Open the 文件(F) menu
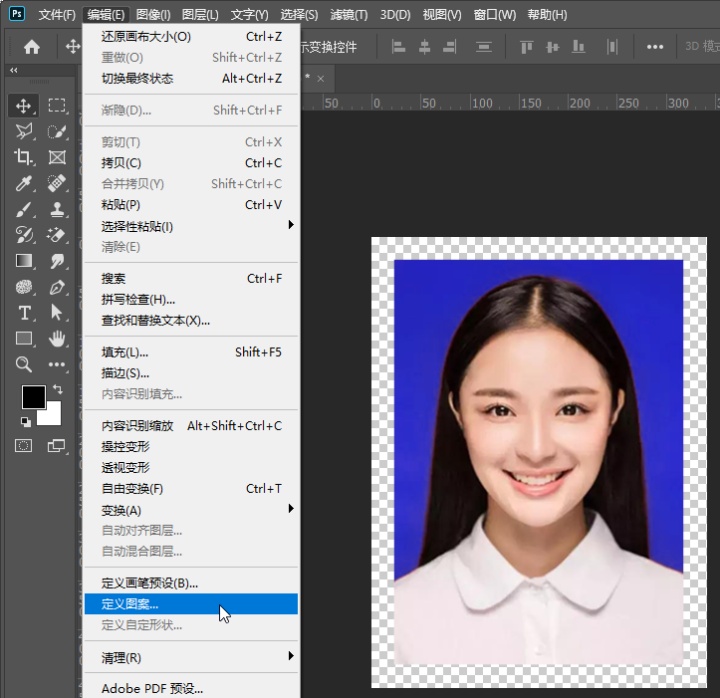The width and height of the screenshot is (720, 698). tap(57, 15)
